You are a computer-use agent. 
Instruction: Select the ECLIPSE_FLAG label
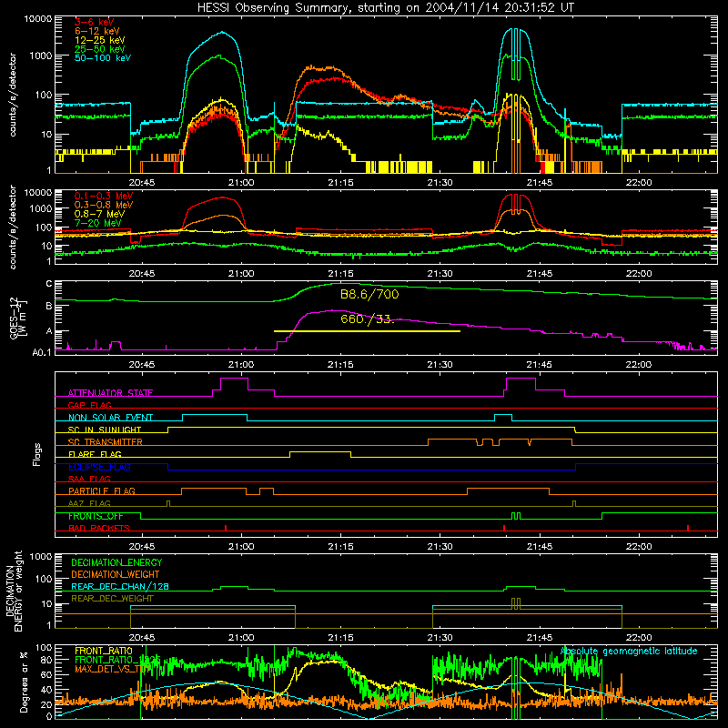coord(99,467)
